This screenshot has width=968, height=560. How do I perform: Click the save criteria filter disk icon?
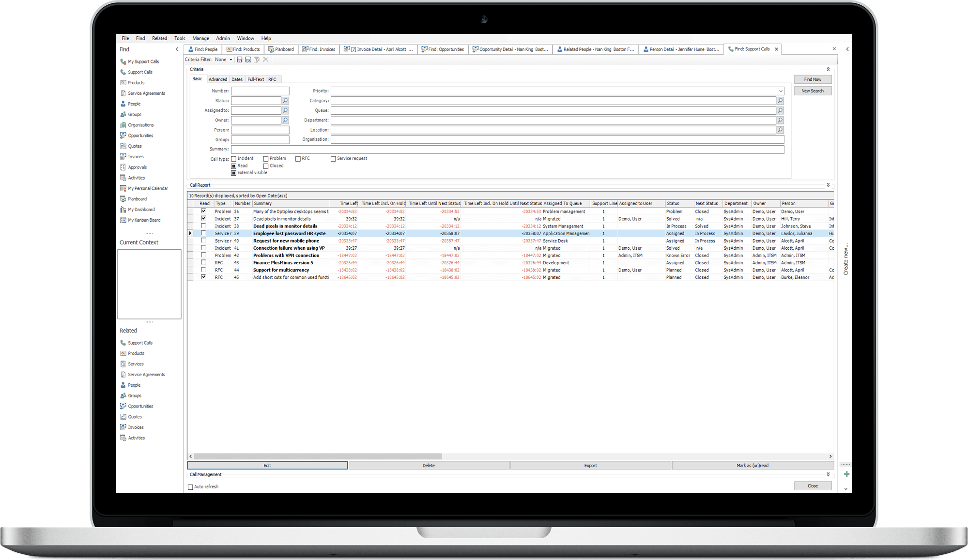click(240, 60)
